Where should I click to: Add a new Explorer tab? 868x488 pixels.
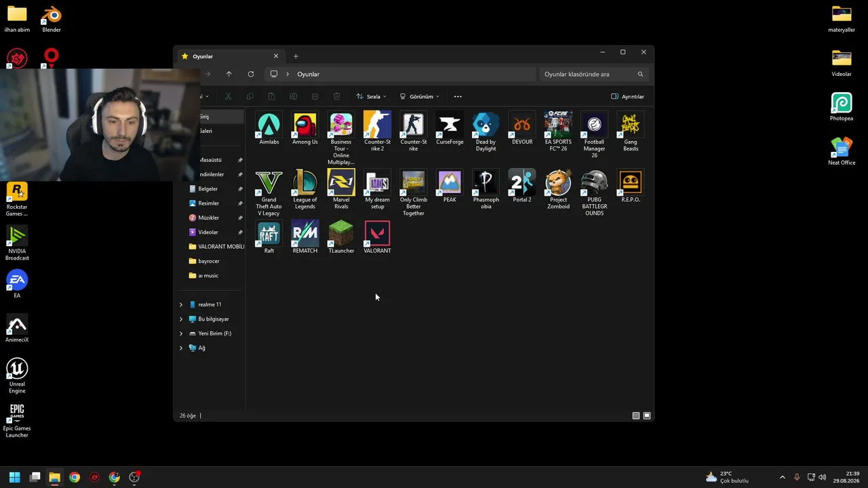click(296, 56)
